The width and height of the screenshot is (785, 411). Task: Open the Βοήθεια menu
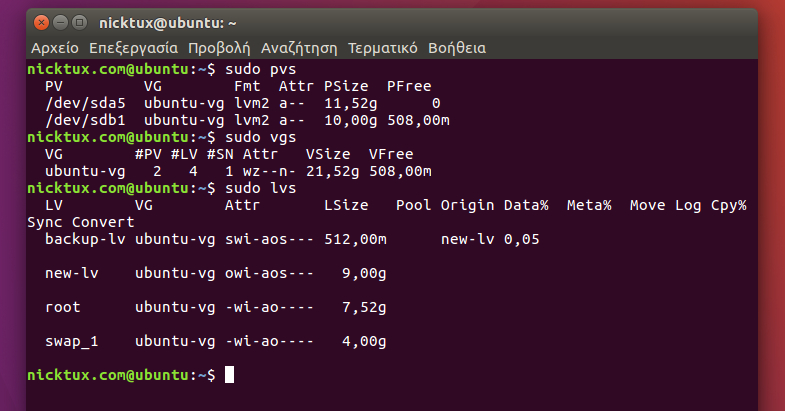(x=457, y=47)
